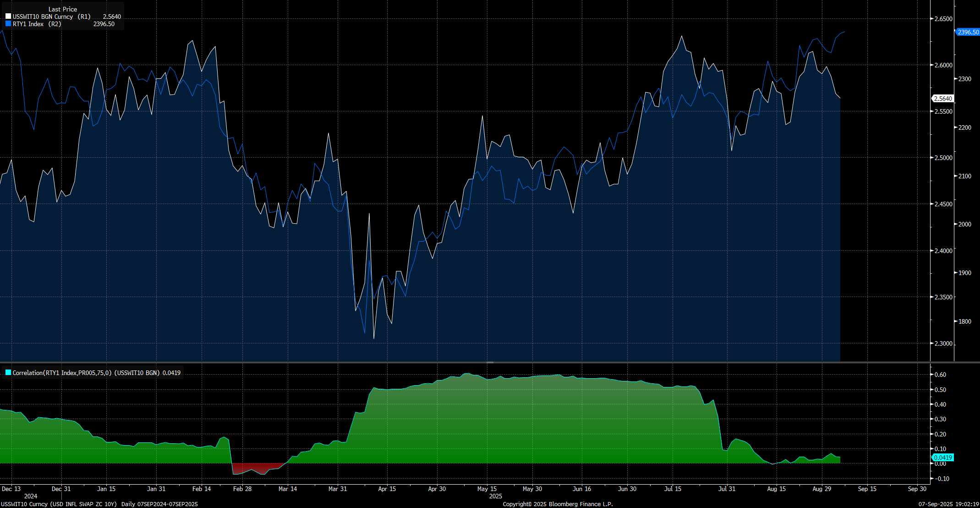Click the panel divider handle between charts
980x508 pixels.
pyautogui.click(x=490, y=362)
